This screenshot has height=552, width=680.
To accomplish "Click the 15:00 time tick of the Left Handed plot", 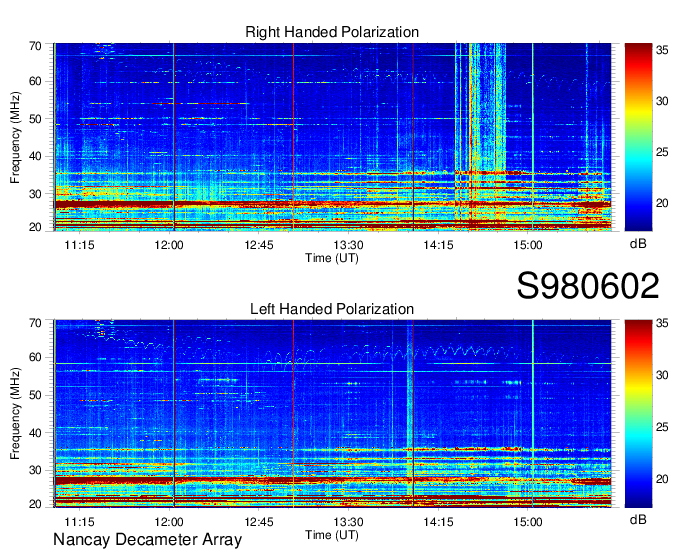I will tap(528, 522).
